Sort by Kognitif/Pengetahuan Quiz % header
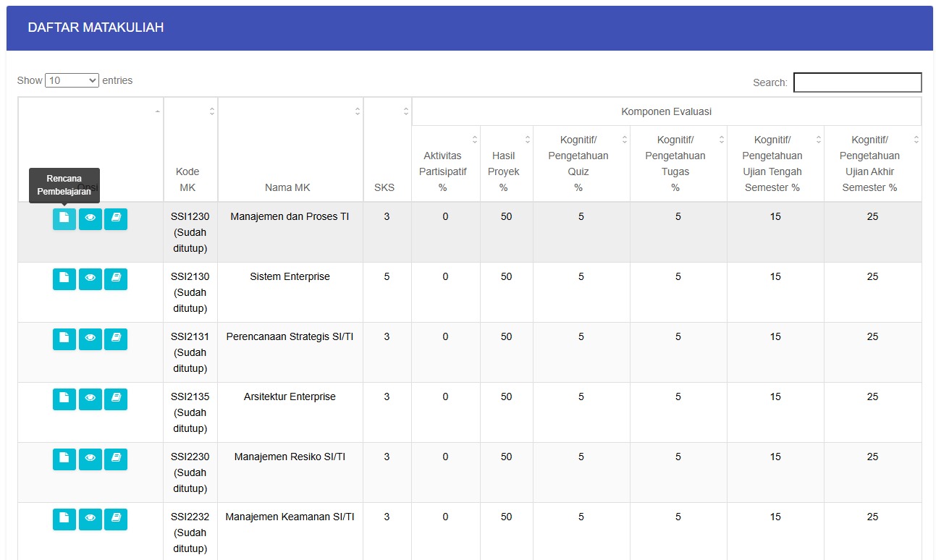936x560 pixels. pyautogui.click(x=581, y=164)
